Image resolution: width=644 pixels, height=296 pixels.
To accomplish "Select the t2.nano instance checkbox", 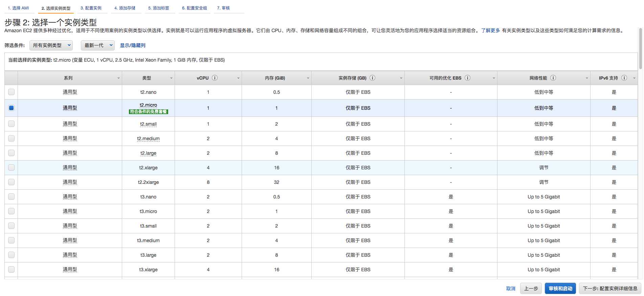I will tap(11, 92).
